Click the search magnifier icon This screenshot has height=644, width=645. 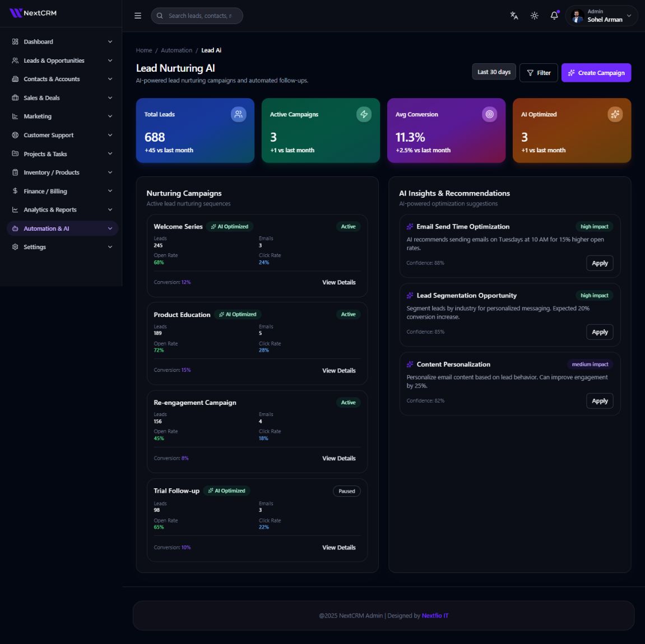tap(160, 16)
